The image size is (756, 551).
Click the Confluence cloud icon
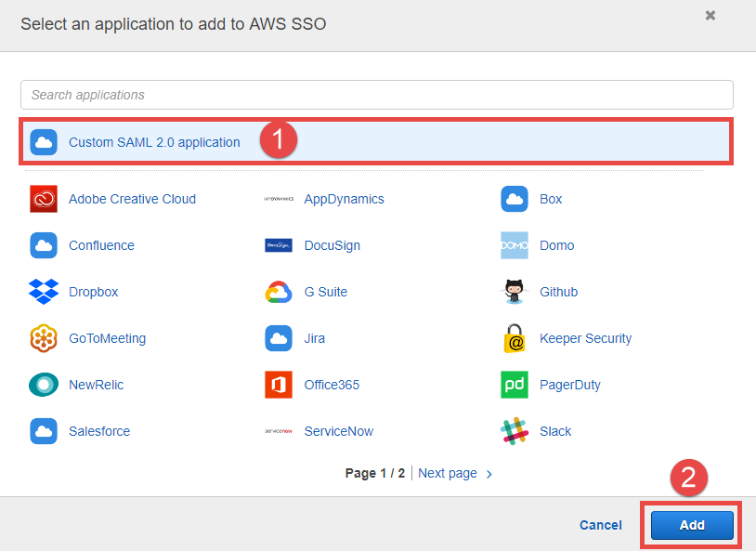pyautogui.click(x=44, y=245)
